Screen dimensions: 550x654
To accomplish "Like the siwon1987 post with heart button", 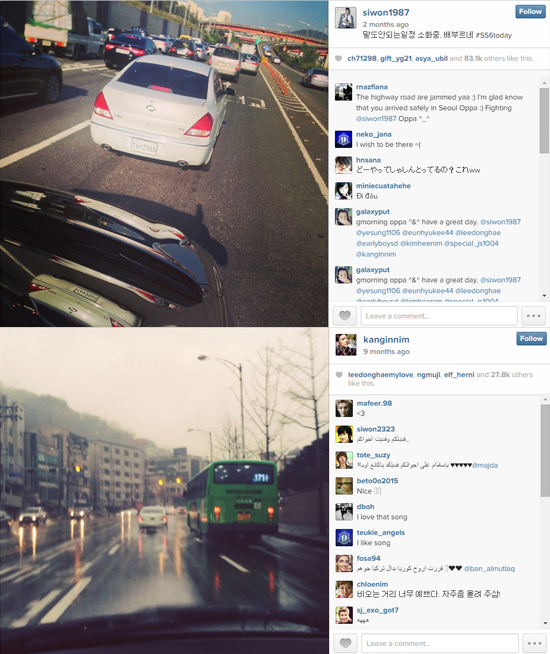I will (344, 316).
